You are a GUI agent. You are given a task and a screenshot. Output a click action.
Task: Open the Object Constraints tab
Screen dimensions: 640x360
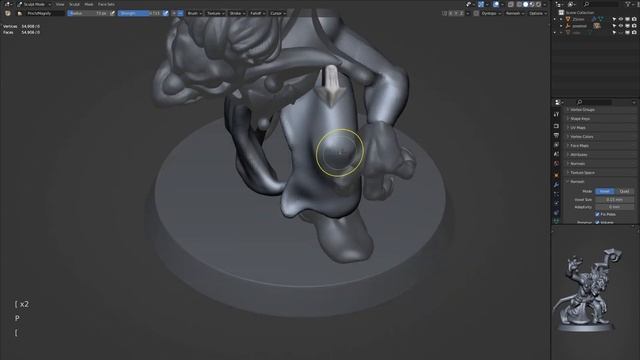pyautogui.click(x=556, y=212)
